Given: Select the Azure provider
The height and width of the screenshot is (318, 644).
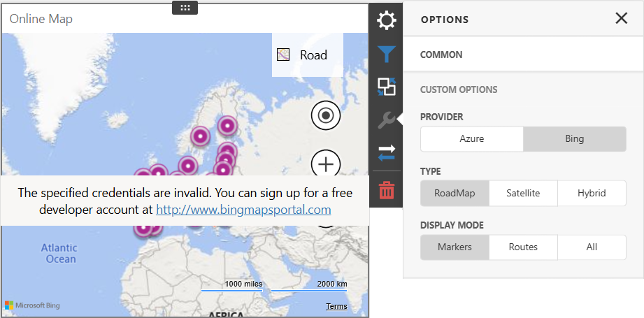Looking at the screenshot, I should pyautogui.click(x=472, y=138).
